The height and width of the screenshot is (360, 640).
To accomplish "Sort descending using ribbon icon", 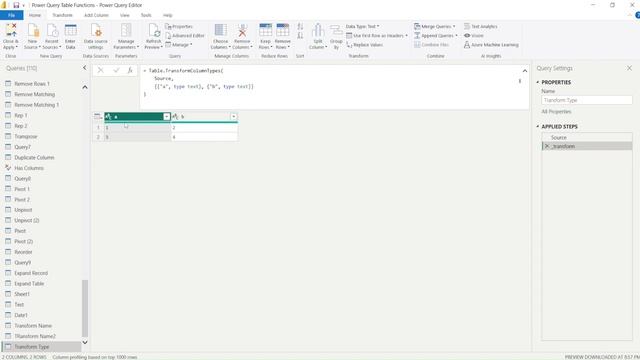I will 300,36.
